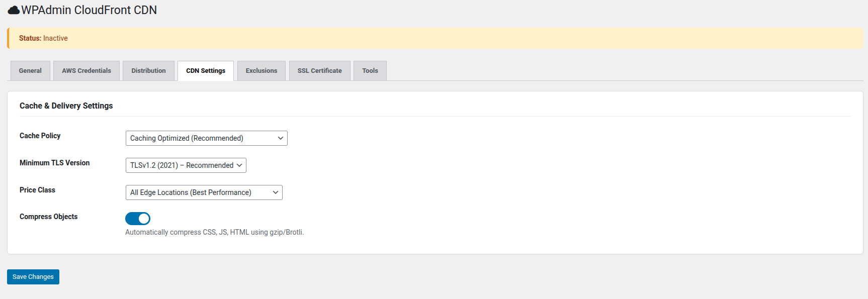This screenshot has height=299, width=868.
Task: Expand the Minimum TLS Version dropdown
Action: pos(186,165)
